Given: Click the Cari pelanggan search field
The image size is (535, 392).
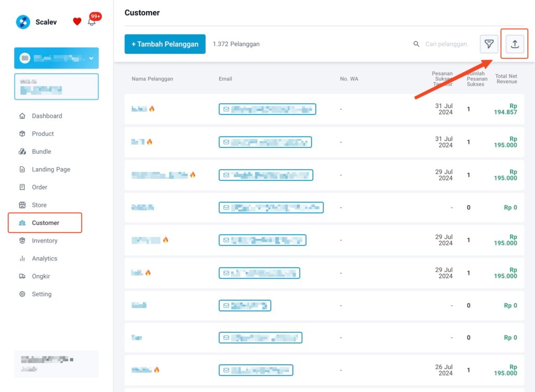Looking at the screenshot, I should [x=447, y=44].
